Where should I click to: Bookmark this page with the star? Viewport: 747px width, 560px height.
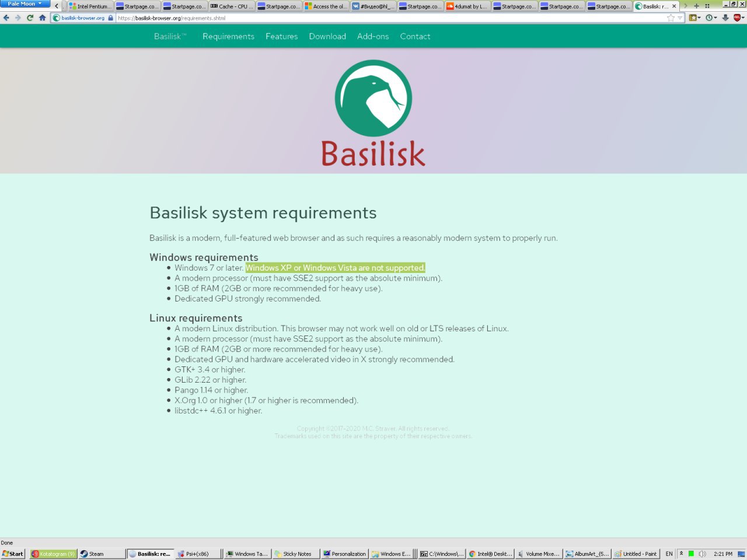click(671, 18)
